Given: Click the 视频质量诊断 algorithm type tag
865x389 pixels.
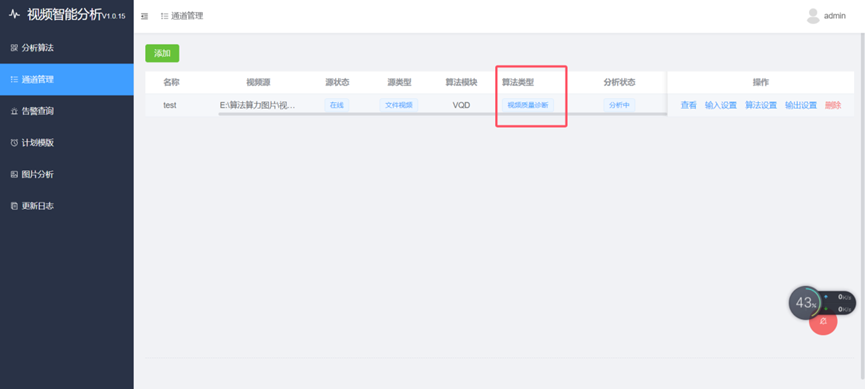Looking at the screenshot, I should coord(528,105).
